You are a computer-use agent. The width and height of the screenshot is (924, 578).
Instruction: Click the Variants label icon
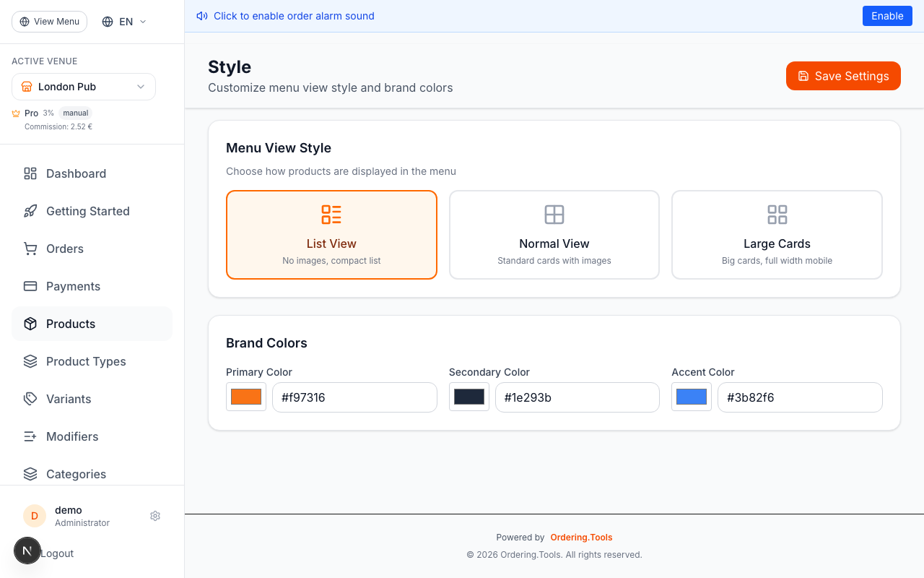tap(30, 399)
